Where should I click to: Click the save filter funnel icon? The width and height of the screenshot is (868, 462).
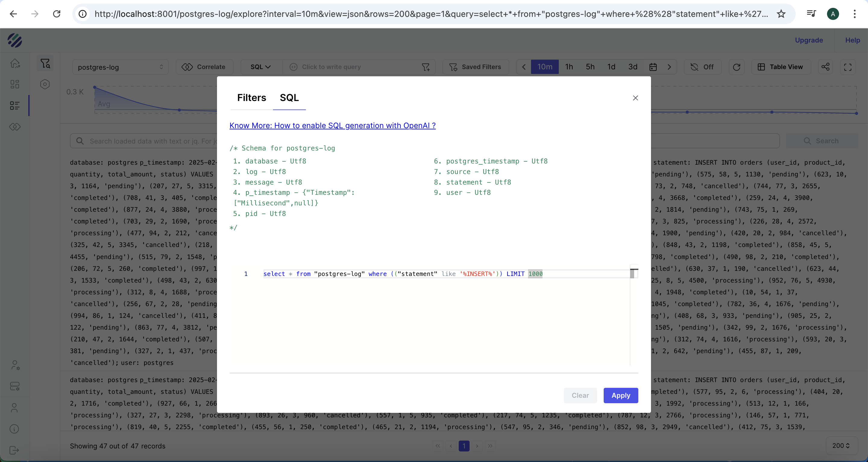(x=426, y=67)
